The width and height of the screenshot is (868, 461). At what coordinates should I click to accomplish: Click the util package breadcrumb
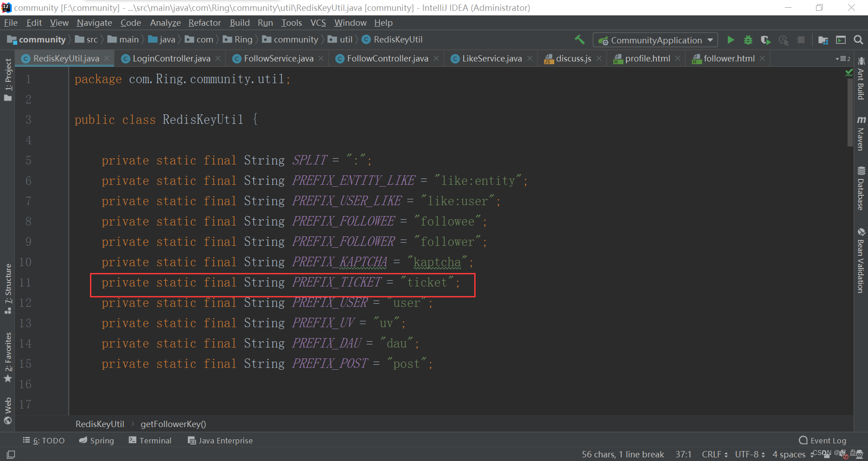tap(340, 40)
